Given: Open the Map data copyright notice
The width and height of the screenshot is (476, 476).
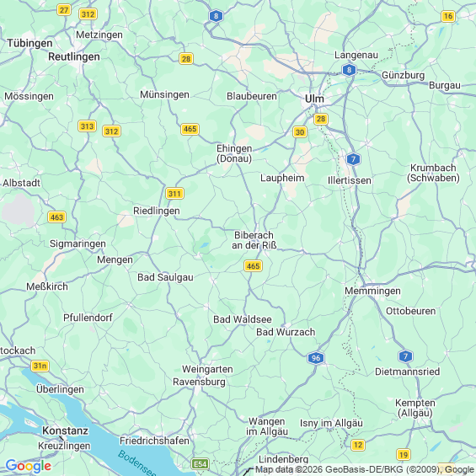Looking at the screenshot, I should point(365,469).
